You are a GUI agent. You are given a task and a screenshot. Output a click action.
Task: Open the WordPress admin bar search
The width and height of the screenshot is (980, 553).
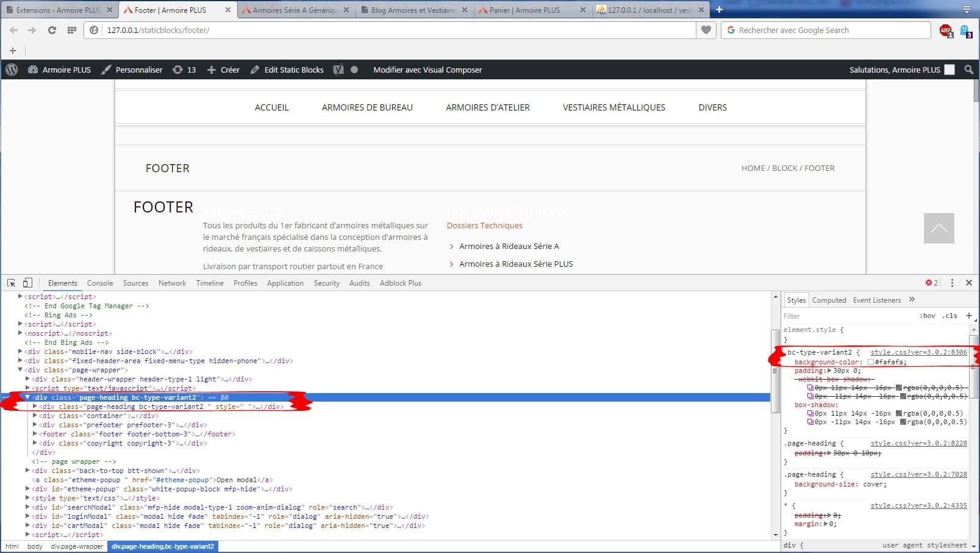pyautogui.click(x=968, y=70)
